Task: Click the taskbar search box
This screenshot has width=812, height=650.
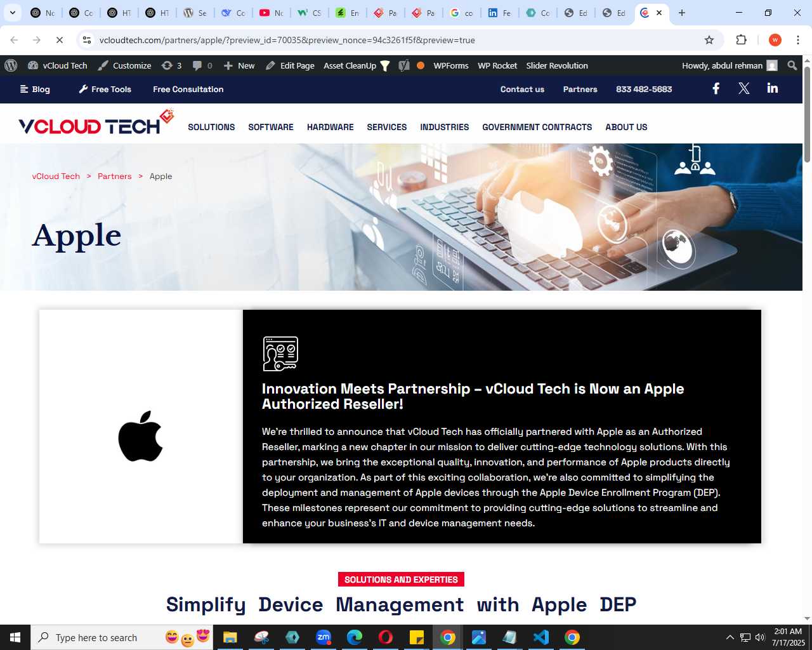Action: coord(122,637)
